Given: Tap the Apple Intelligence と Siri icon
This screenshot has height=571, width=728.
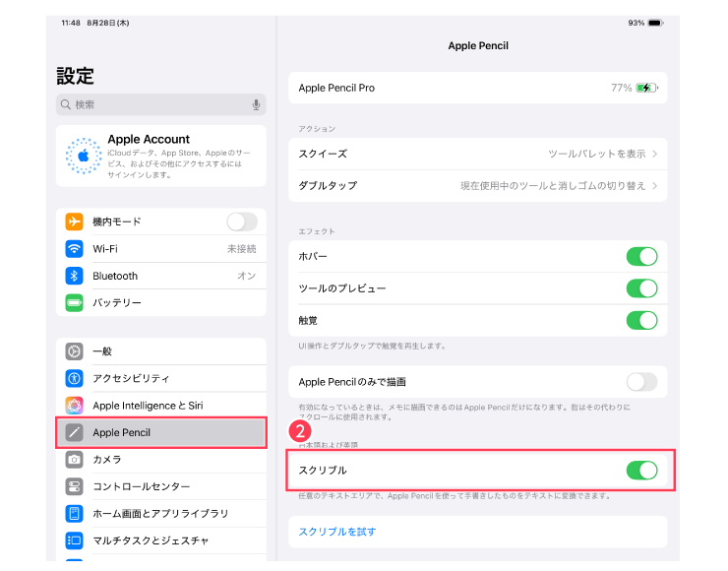Looking at the screenshot, I should click(x=75, y=406).
